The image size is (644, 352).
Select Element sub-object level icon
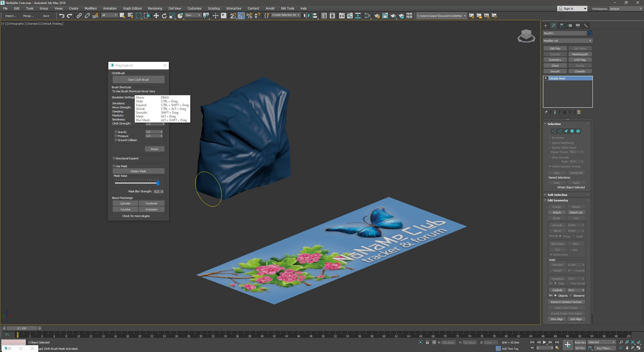(578, 131)
